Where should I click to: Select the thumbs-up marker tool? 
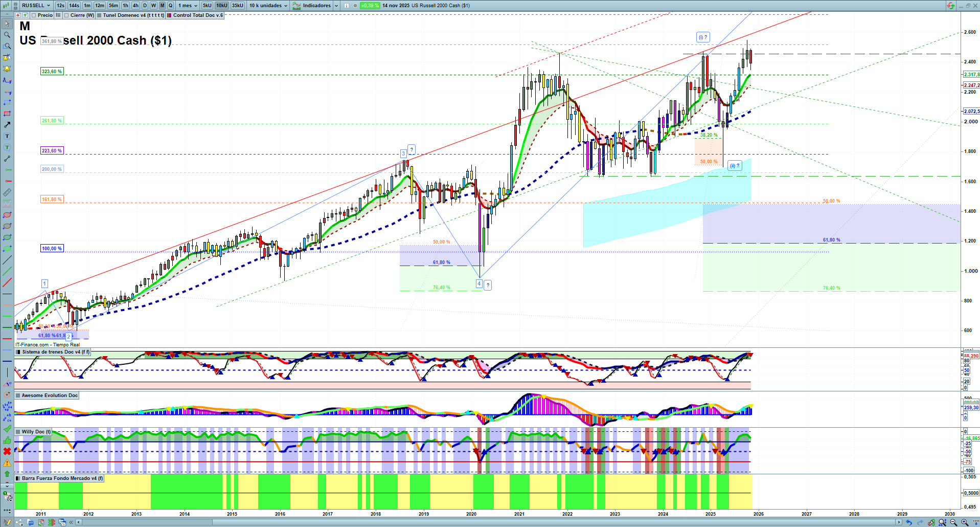coord(7,440)
